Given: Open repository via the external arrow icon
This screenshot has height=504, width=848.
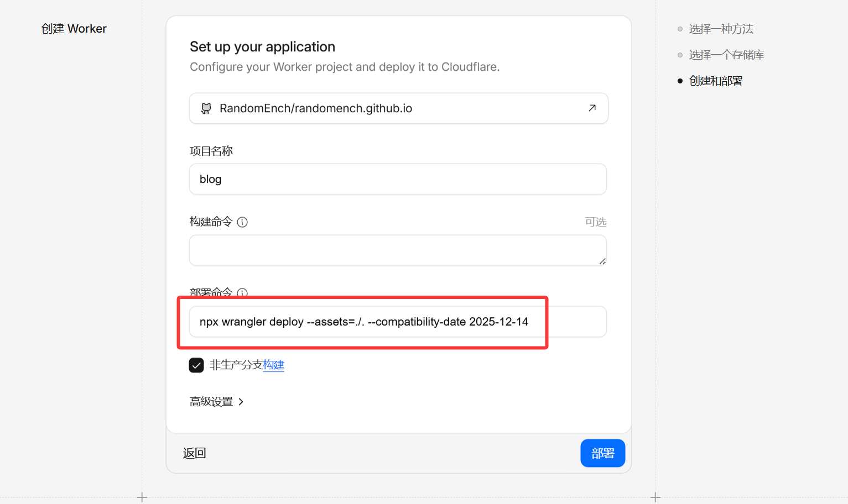Looking at the screenshot, I should (x=592, y=108).
